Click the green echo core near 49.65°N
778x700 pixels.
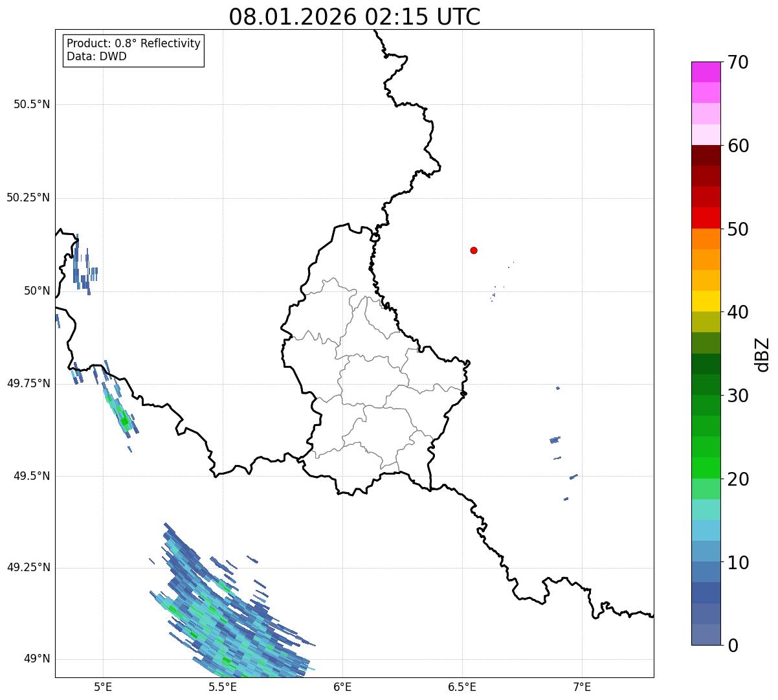[124, 421]
